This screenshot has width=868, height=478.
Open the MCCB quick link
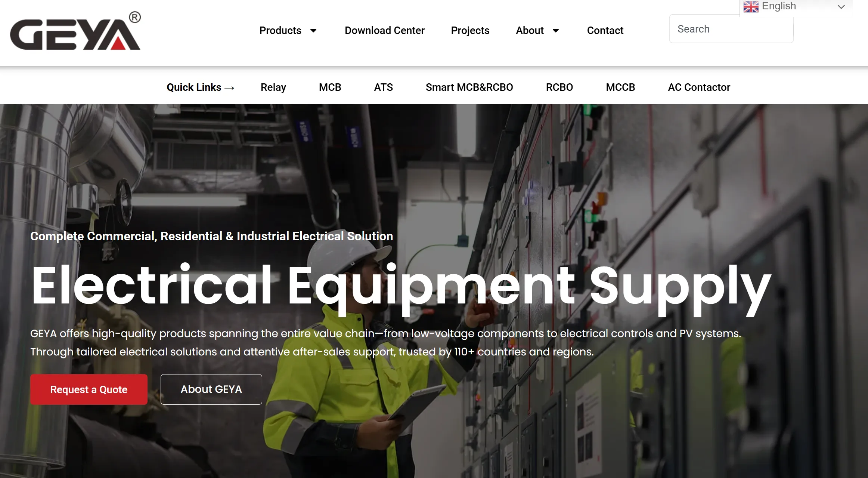[620, 87]
